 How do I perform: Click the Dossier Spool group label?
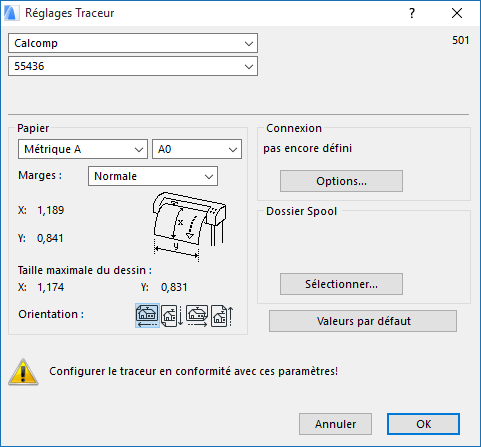point(302,211)
